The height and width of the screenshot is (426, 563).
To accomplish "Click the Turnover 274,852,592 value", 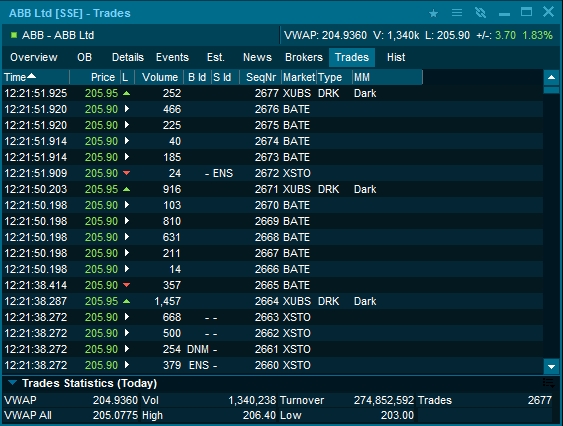I will tap(384, 400).
